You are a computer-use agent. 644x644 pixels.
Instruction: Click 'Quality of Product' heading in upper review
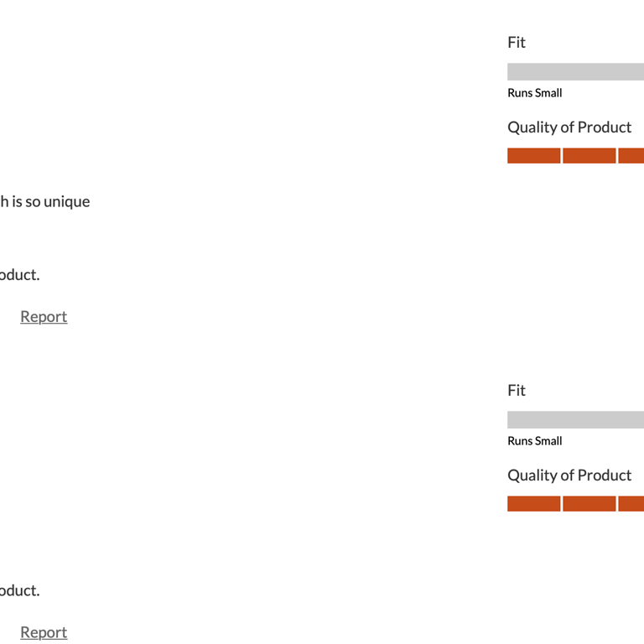pos(569,127)
